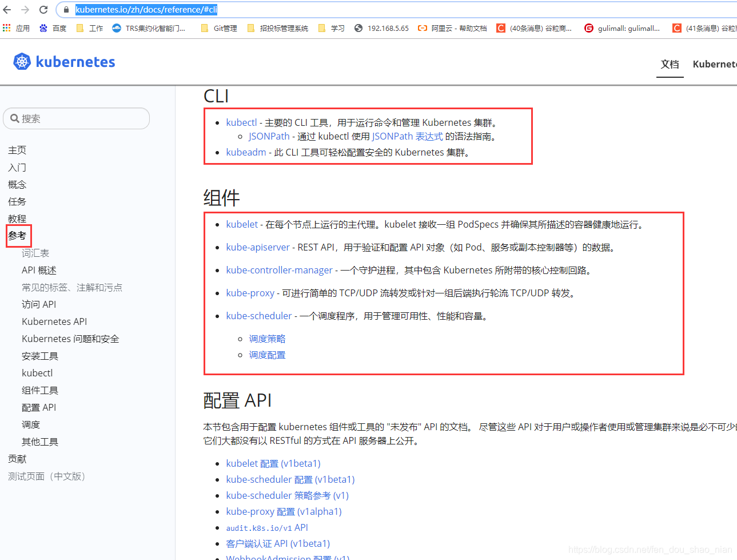Follow the 调度配置 link
This screenshot has height=560, width=737.
click(267, 355)
